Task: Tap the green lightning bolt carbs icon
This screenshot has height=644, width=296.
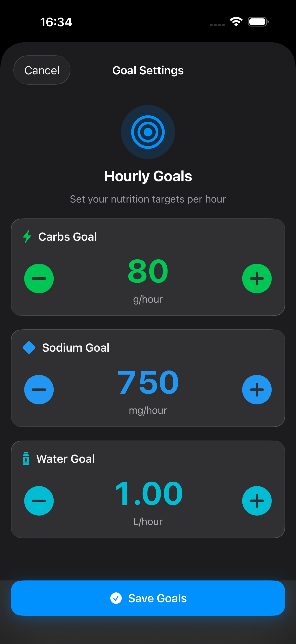Action: [27, 236]
